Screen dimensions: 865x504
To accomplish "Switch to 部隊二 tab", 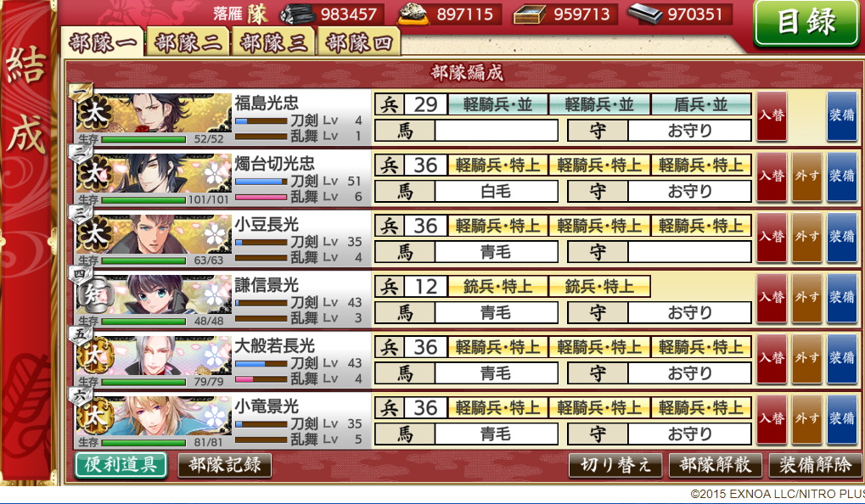I will tap(188, 42).
